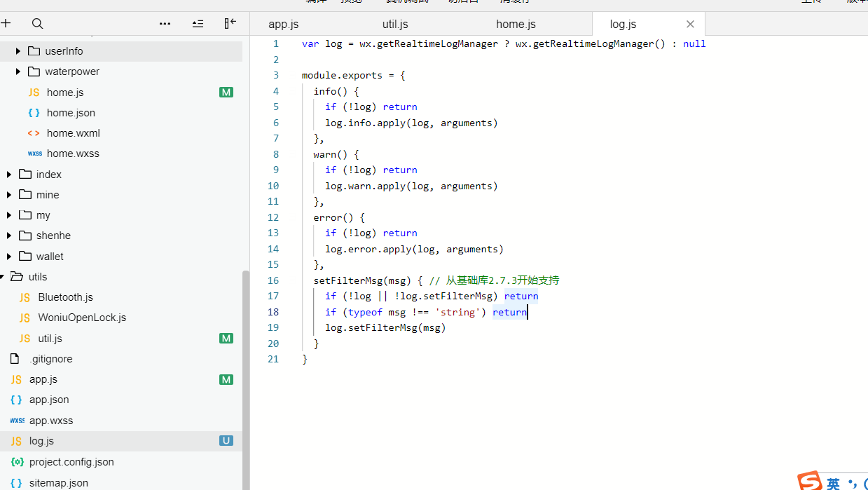Screen dimensions: 868x490
Task: Click the modified M badge on home.js
Action: coord(226,93)
